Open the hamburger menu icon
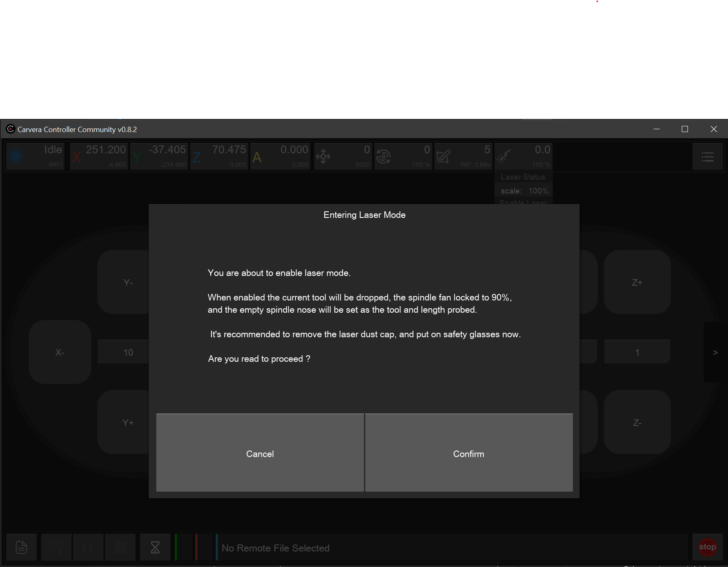Viewport: 728px width, 567px height. coord(708,157)
